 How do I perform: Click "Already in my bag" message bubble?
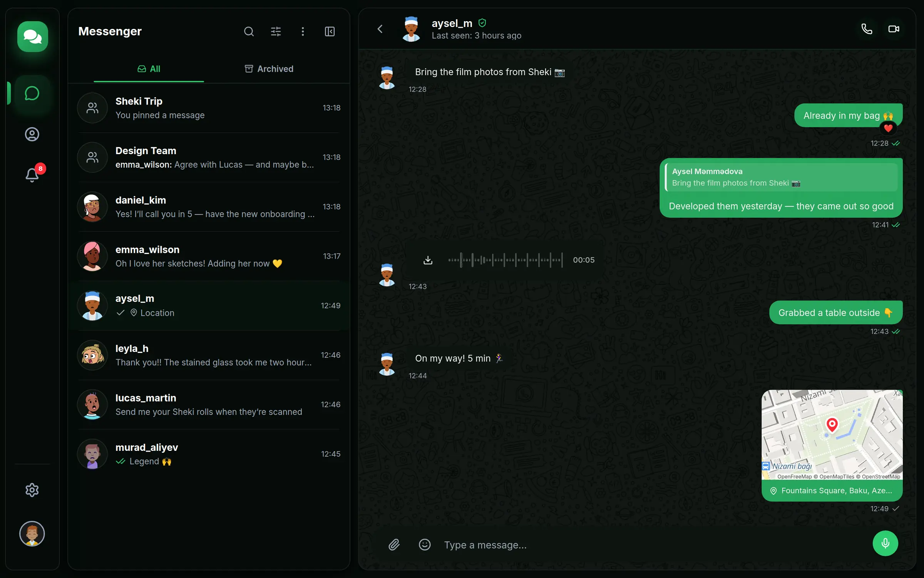point(848,116)
